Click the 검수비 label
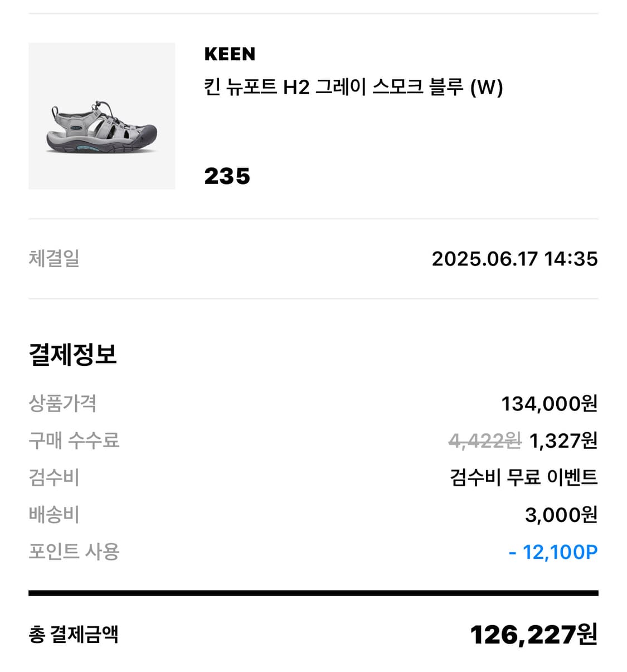Viewport: 627px width, 672px height. point(54,477)
